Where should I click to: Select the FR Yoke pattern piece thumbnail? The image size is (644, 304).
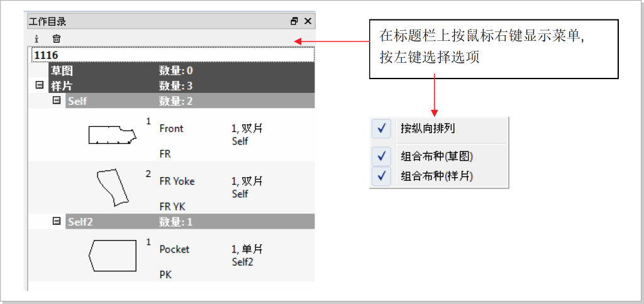[x=112, y=187]
